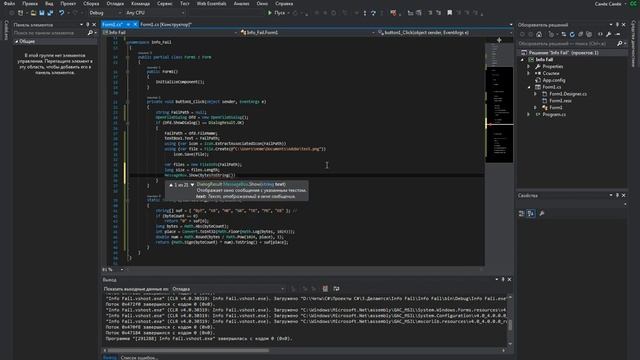Image resolution: width=640 pixels, height=360 pixels.
Task: Collapse the Общие toolbox group
Action: 16,42
